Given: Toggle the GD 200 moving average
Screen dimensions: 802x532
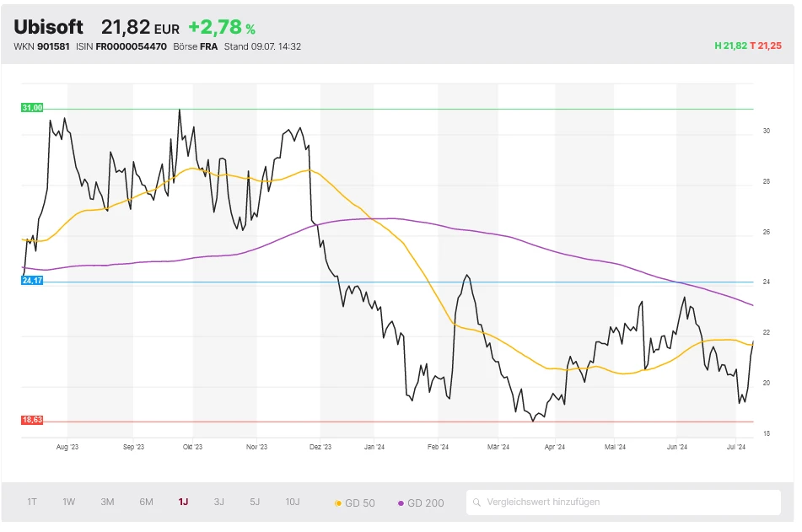Looking at the screenshot, I should [x=420, y=503].
